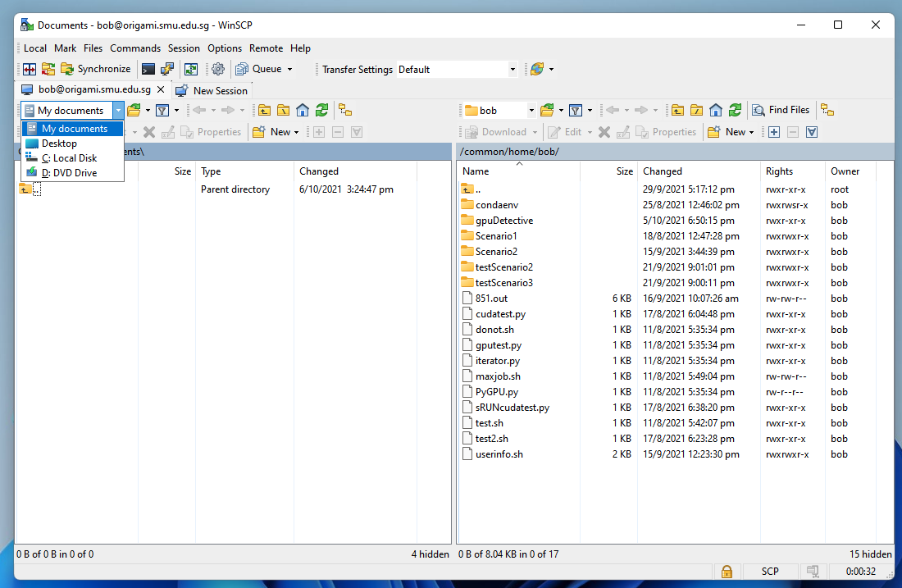Navigate to remote home directory icon

point(713,110)
